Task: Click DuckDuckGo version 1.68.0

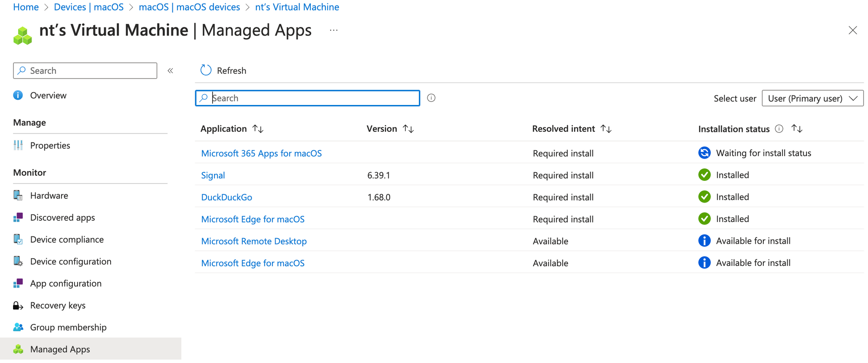Action: tap(379, 197)
